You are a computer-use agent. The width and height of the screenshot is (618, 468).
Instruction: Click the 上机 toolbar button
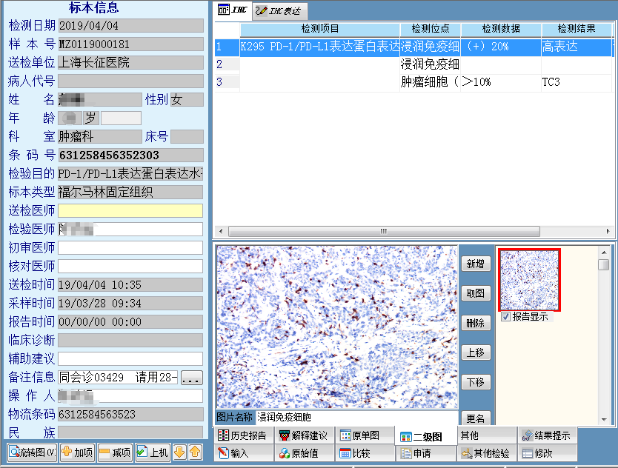(153, 453)
